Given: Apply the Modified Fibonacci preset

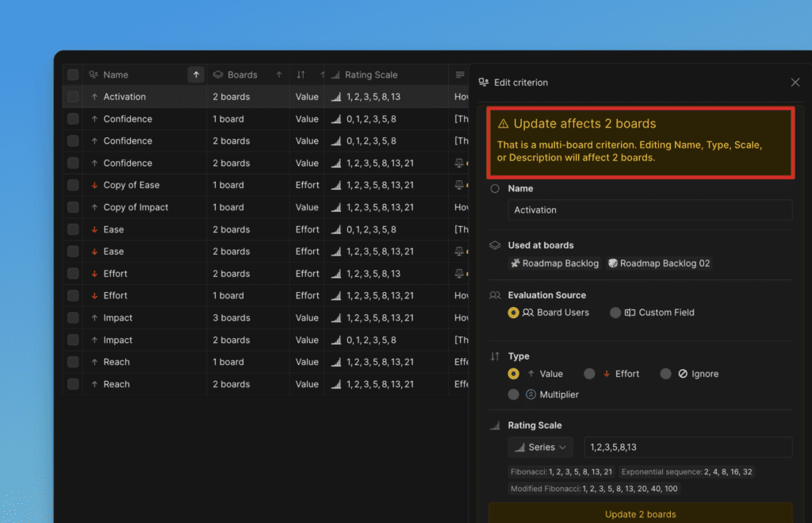Looking at the screenshot, I should coord(594,489).
